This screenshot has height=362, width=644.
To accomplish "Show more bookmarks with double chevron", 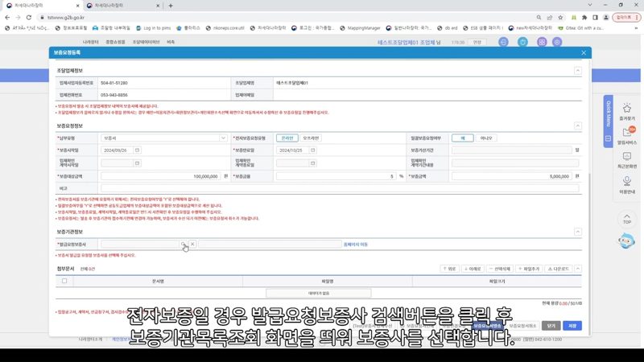I will coord(636,28).
